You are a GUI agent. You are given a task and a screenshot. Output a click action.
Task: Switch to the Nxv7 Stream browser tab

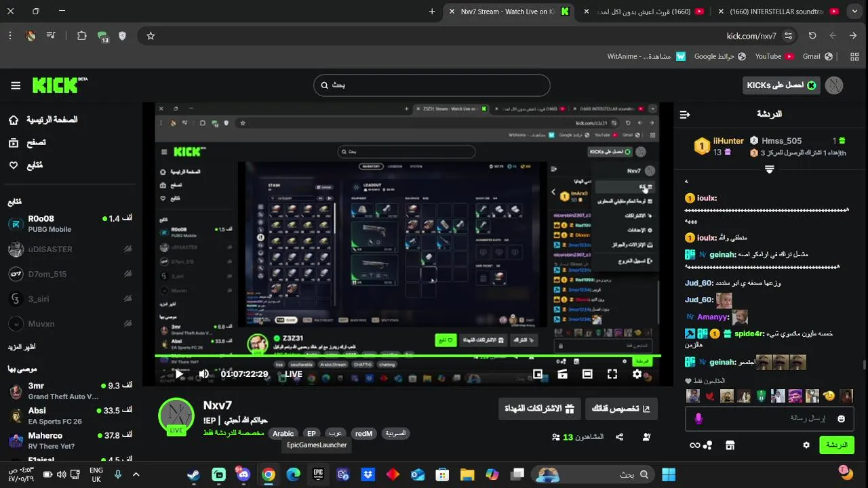pos(508,12)
